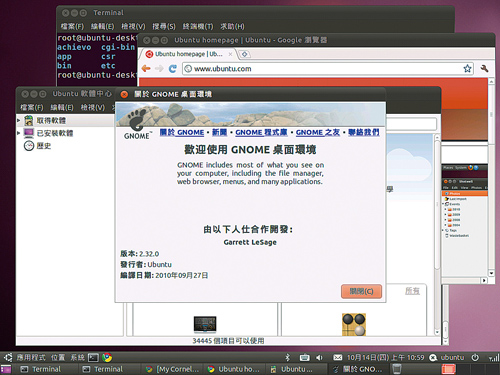The image size is (500, 375).
Task: Open 歷史 in the Software Center sidebar
Action: [x=44, y=146]
